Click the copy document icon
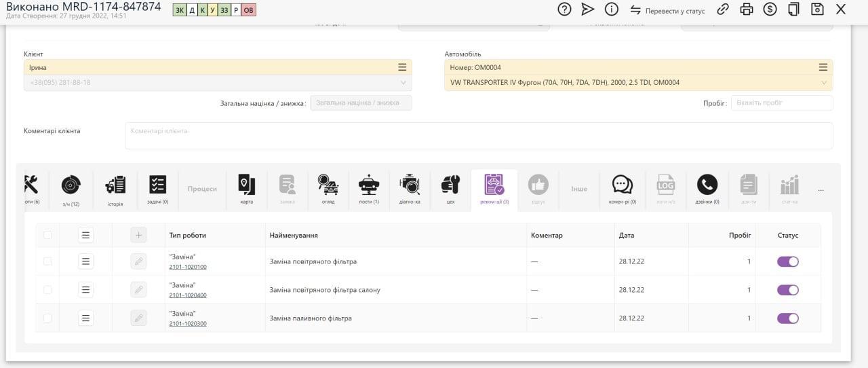The image size is (868, 368). pyautogui.click(x=793, y=10)
